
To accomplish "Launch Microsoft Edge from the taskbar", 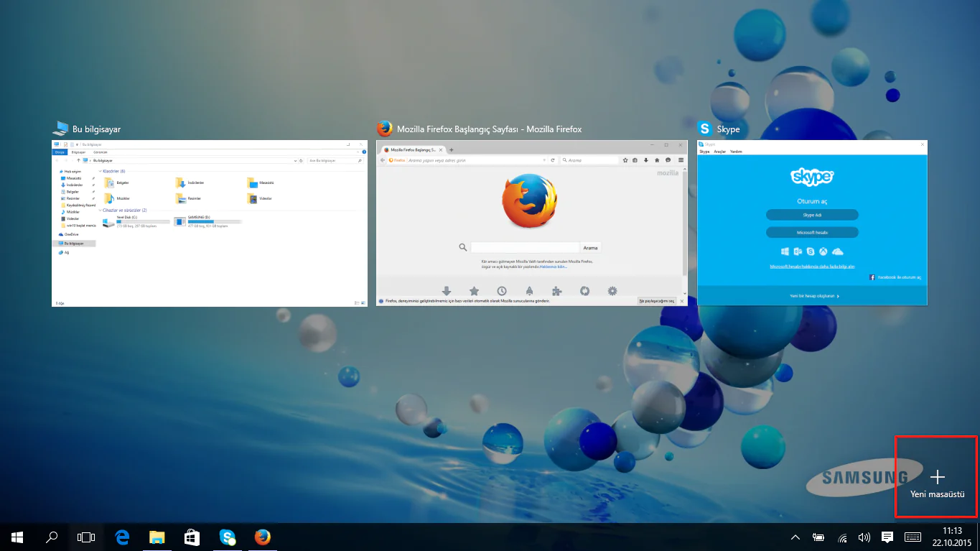I will coord(122,537).
